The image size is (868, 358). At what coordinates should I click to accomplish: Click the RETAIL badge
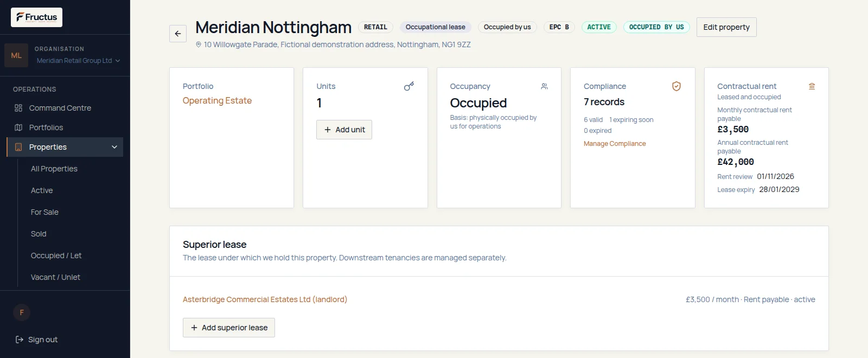pos(375,27)
